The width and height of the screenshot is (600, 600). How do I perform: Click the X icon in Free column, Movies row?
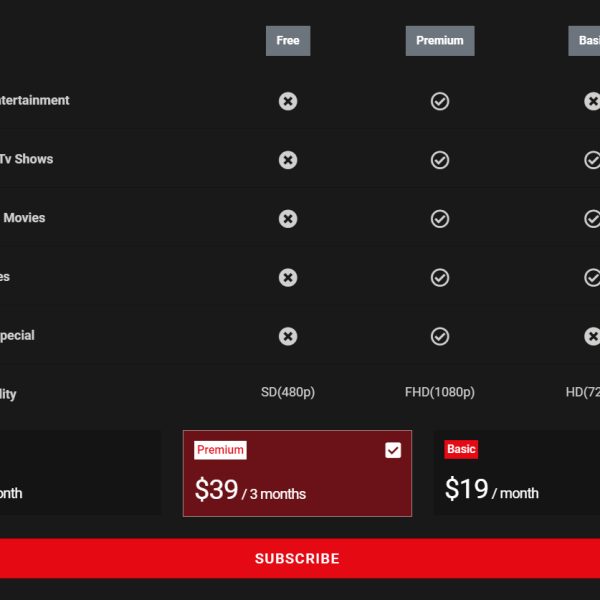[288, 219]
